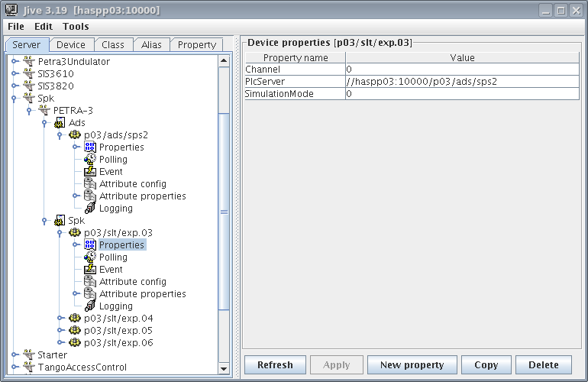Click Attribute properties icon under p03/ads/sps2
The image size is (588, 382).
90,196
